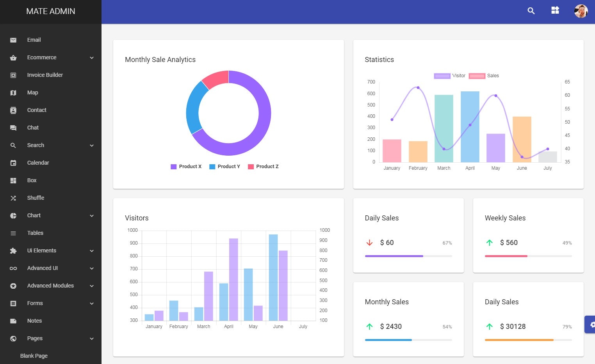The width and height of the screenshot is (595, 364).
Task: Open the widgets/apps icon in the top bar
Action: pyautogui.click(x=555, y=11)
